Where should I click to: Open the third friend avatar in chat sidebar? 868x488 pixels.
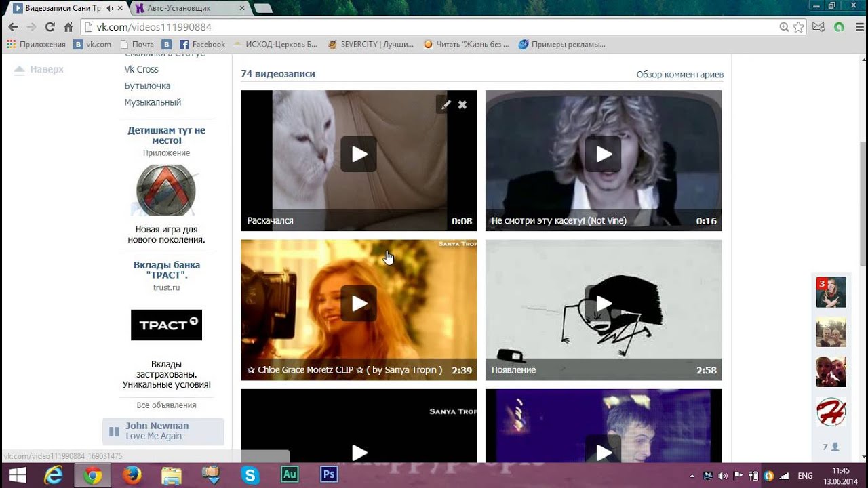(831, 372)
